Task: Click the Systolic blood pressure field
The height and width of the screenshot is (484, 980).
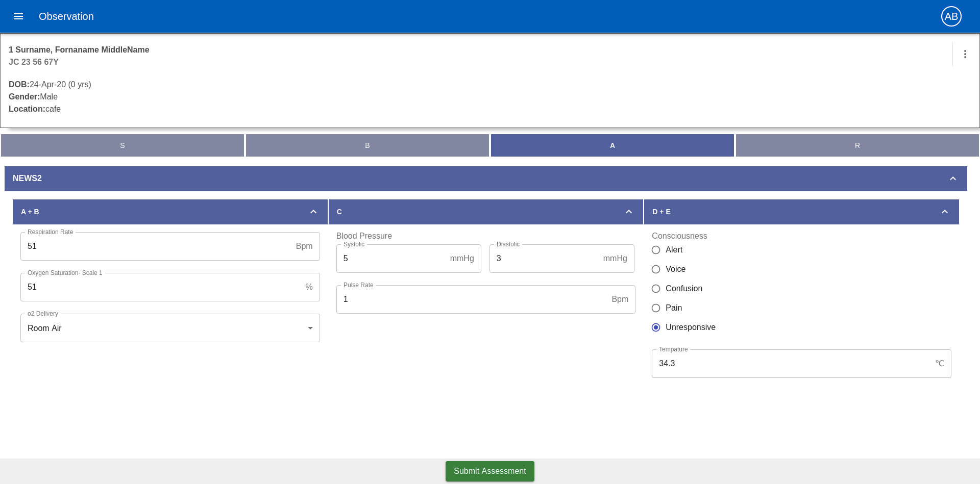Action: (x=408, y=259)
